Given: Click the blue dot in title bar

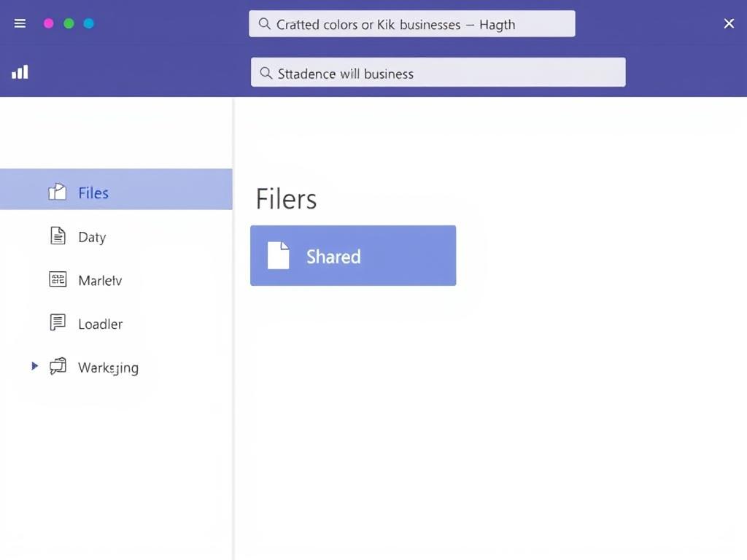Looking at the screenshot, I should point(89,23).
